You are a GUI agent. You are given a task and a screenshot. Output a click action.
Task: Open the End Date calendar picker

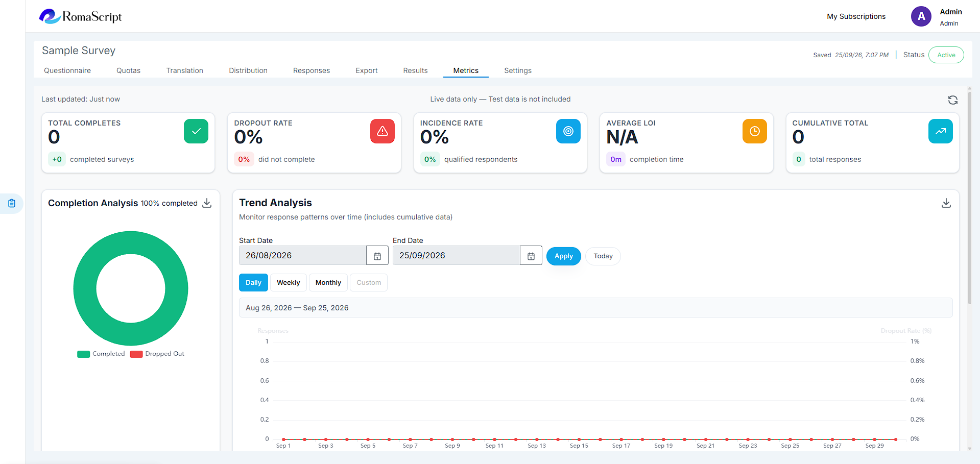(x=531, y=256)
